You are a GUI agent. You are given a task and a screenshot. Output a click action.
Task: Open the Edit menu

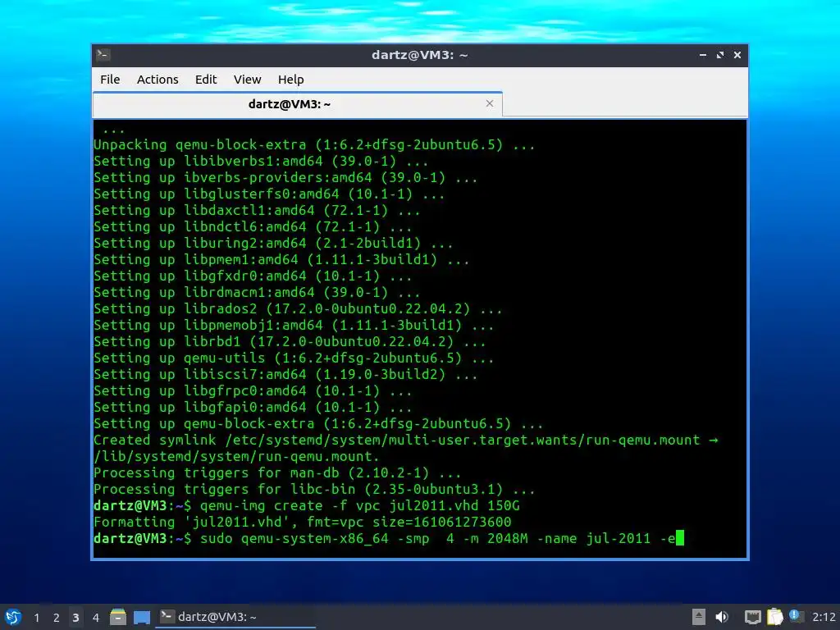coord(206,80)
